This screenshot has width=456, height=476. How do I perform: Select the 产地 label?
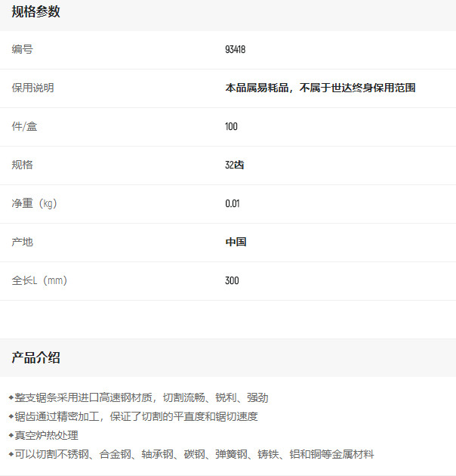click(23, 243)
